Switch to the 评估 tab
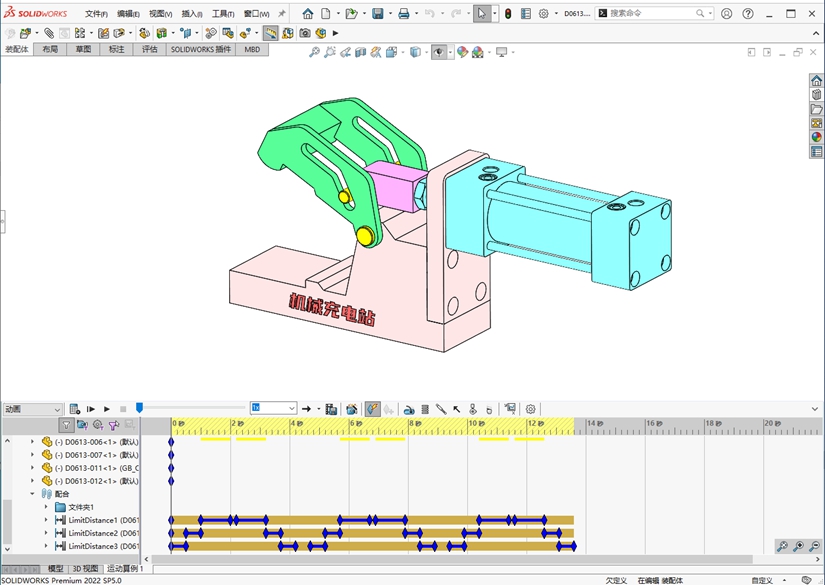 (x=149, y=49)
